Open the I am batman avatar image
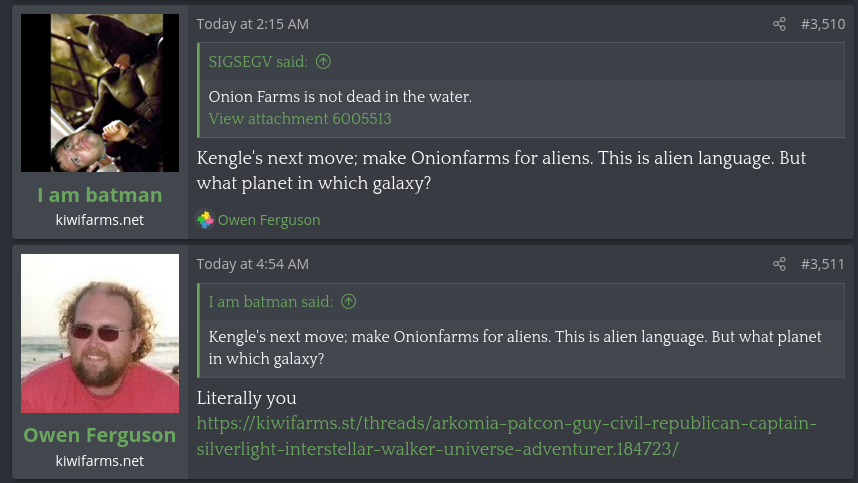 (x=100, y=93)
